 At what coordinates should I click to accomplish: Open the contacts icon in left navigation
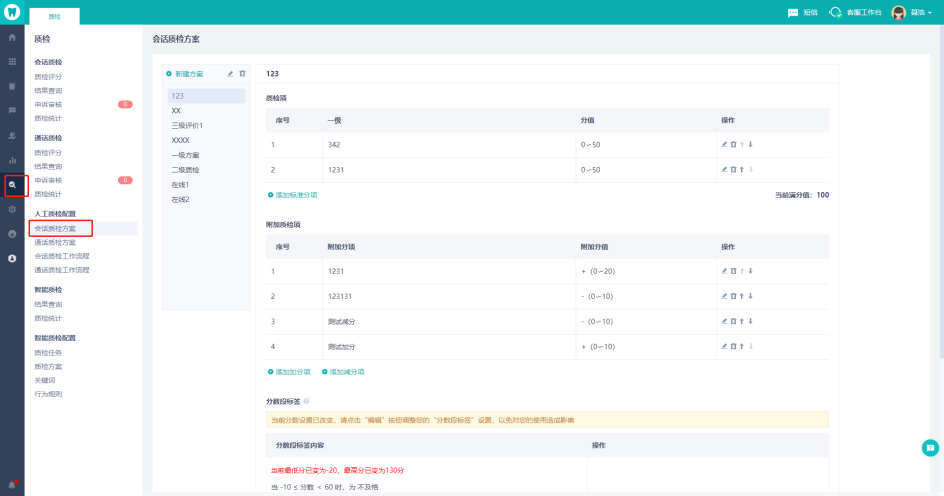pos(12,135)
